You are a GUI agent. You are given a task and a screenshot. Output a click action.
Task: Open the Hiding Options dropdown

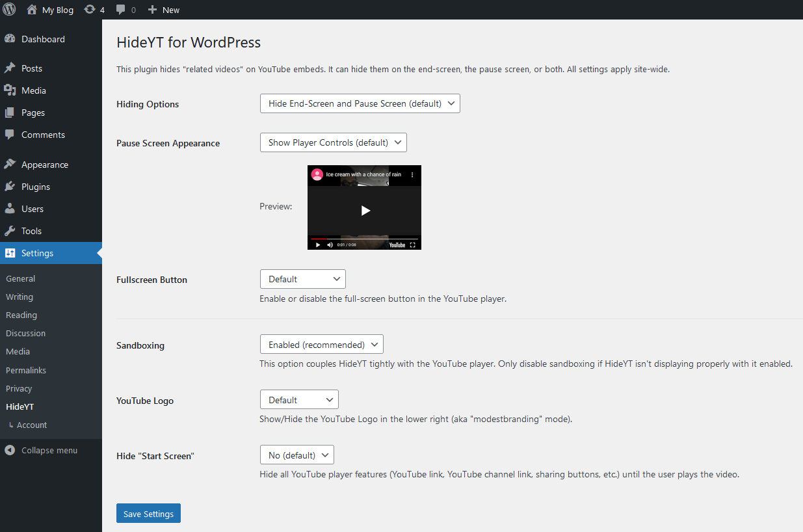point(360,103)
